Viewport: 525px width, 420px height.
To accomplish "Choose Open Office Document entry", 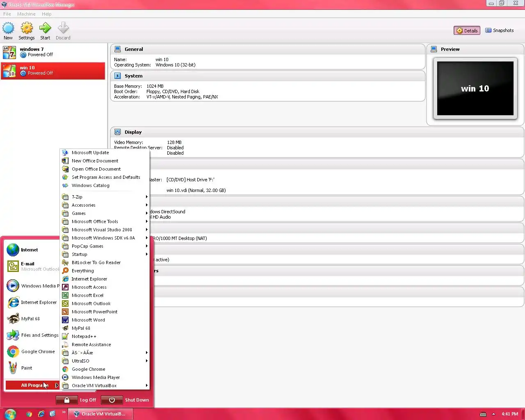I will coord(105,169).
